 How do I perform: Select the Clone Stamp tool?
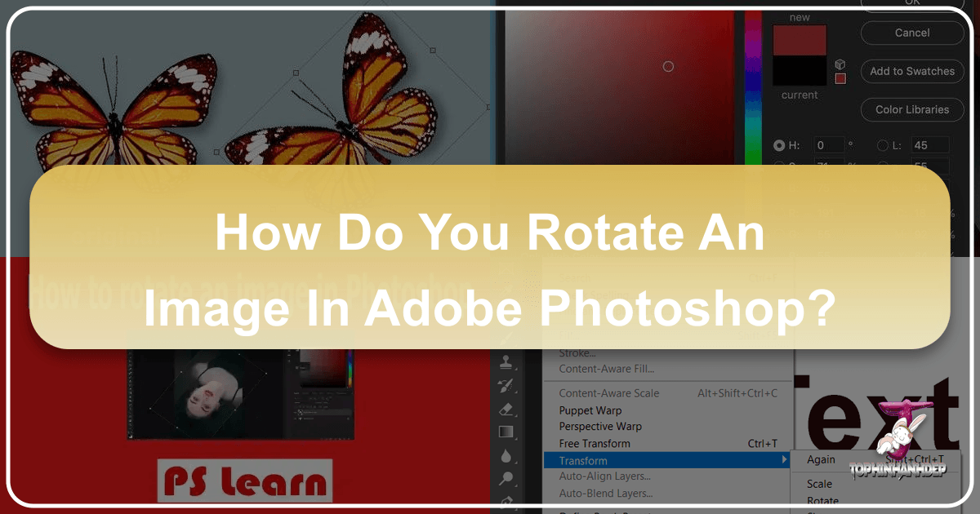click(506, 362)
